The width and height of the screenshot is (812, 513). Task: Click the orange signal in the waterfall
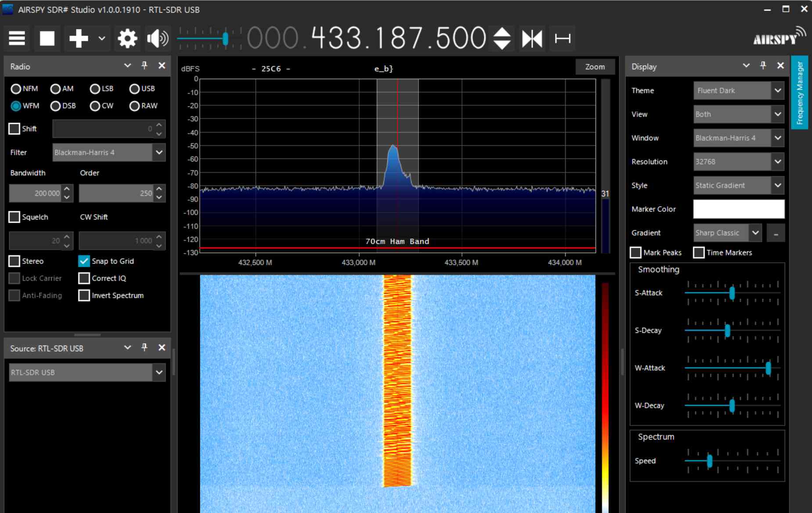pos(397,380)
